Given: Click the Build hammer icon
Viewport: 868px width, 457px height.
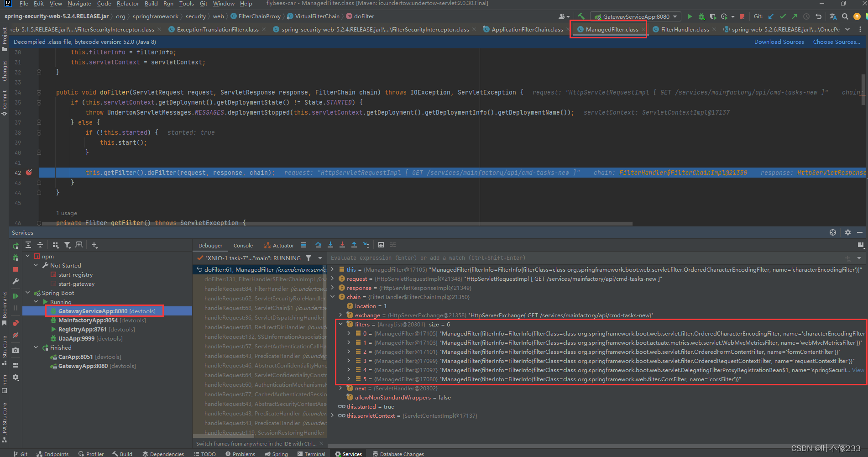Looking at the screenshot, I should click(581, 16).
